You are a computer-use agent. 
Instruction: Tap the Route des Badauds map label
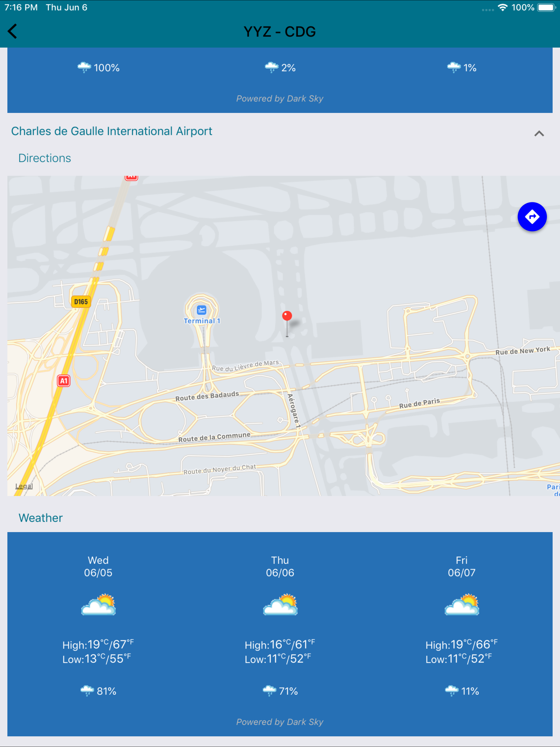(x=207, y=396)
